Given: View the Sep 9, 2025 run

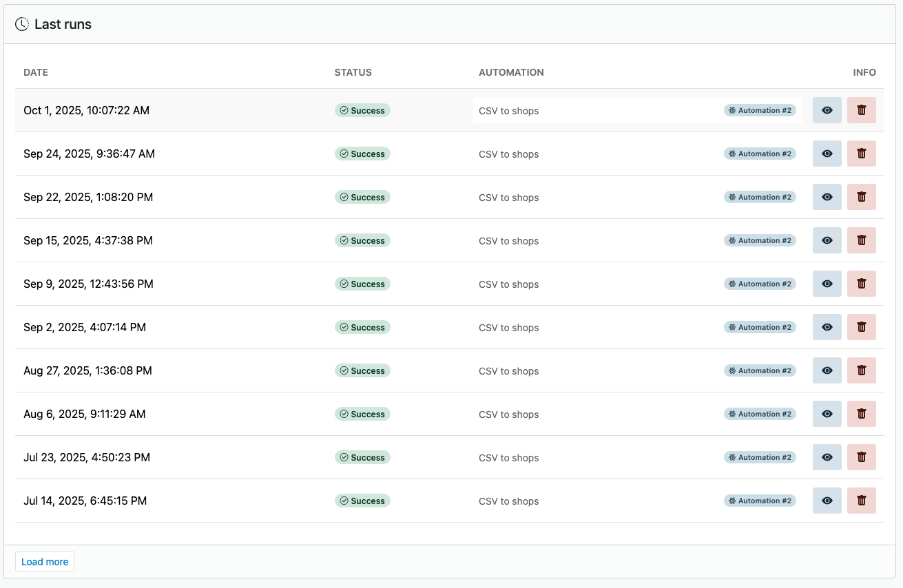Looking at the screenshot, I should coord(827,284).
